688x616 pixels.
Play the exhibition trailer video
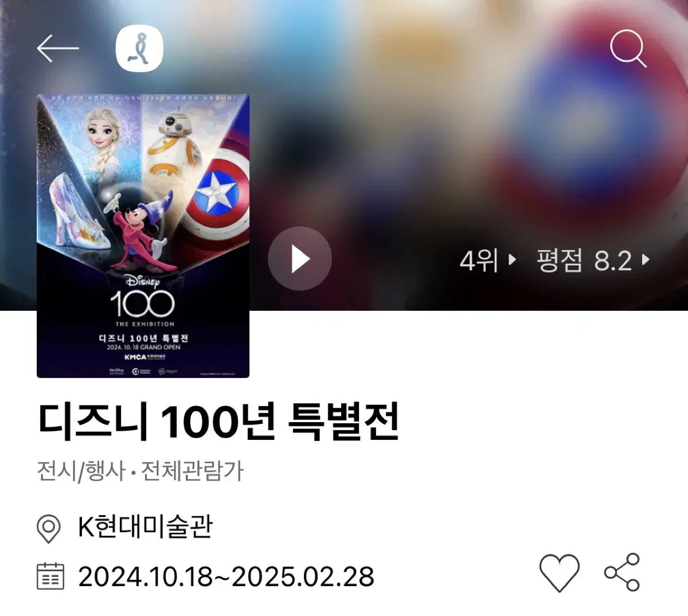pyautogui.click(x=300, y=259)
